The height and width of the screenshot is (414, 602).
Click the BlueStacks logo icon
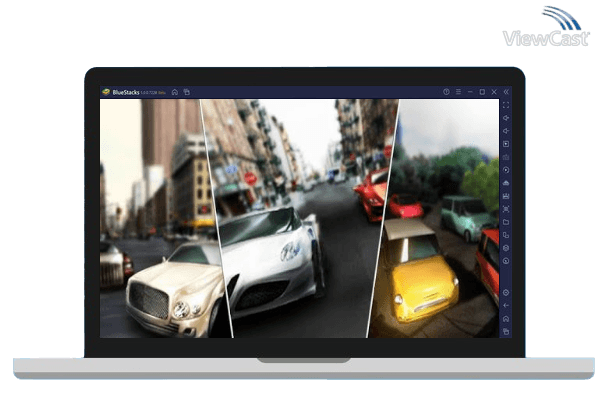click(106, 92)
